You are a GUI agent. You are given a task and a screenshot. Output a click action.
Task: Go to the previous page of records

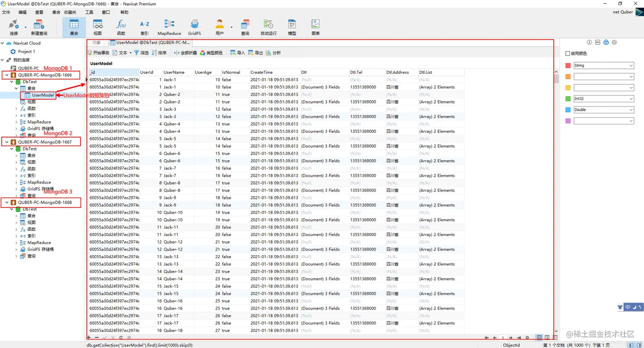coord(495,338)
